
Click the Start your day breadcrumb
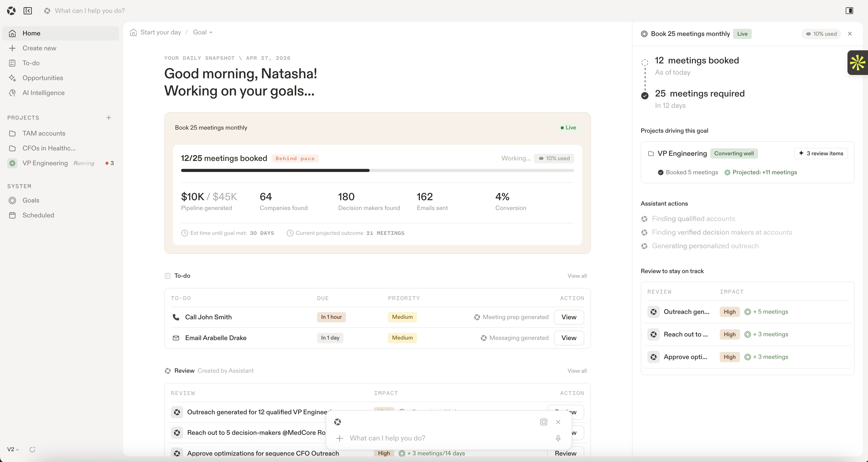point(160,32)
